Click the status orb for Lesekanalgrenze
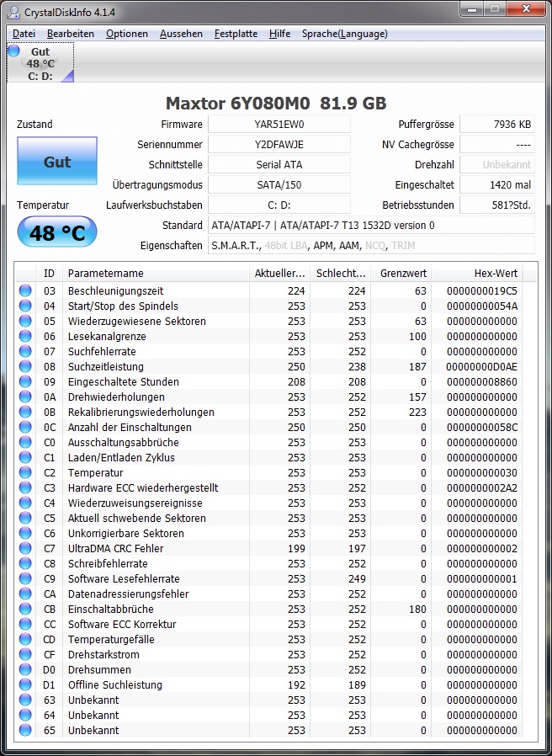This screenshot has height=756, width=552. (x=25, y=337)
